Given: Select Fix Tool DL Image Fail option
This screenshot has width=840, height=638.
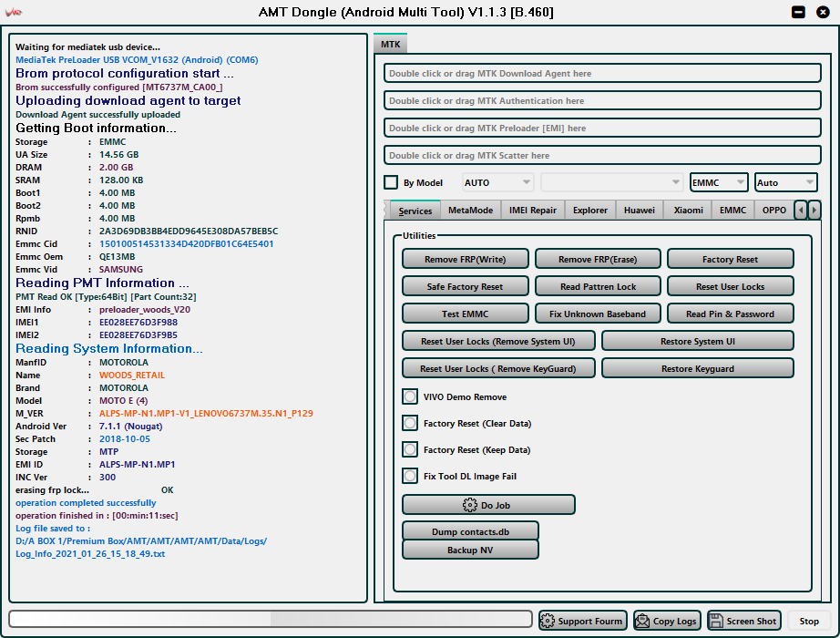Looking at the screenshot, I should point(410,476).
